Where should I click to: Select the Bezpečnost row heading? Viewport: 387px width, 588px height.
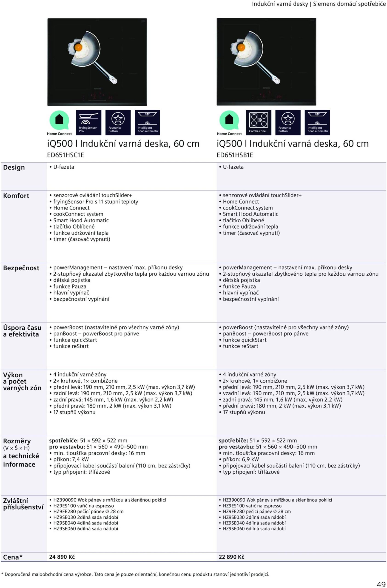click(21, 268)
